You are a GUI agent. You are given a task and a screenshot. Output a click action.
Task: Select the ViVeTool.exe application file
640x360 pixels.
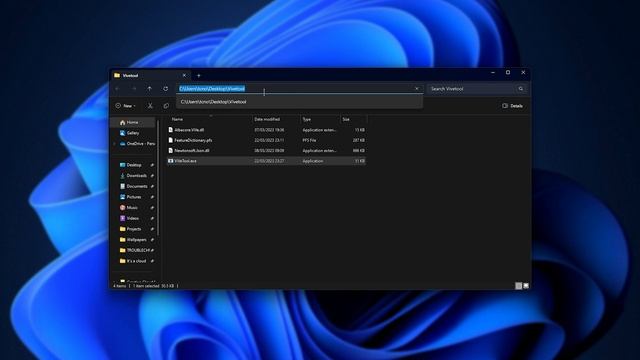coord(266,161)
